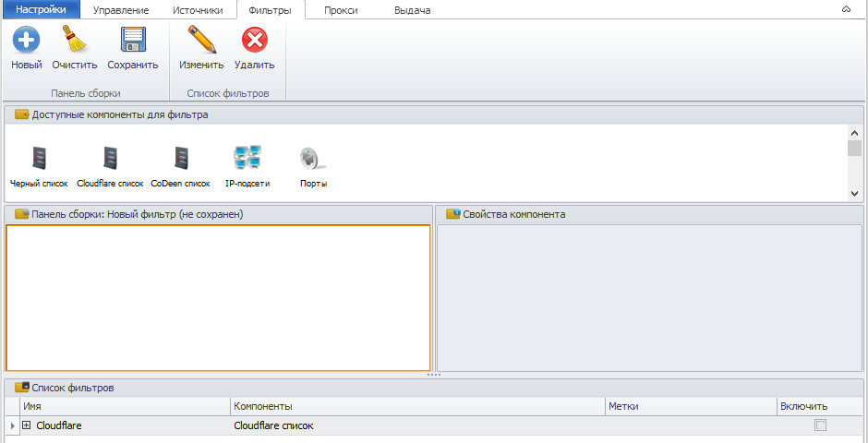Click the Удалить red cross icon
Viewport: 868px width, 443px height.
[254, 42]
